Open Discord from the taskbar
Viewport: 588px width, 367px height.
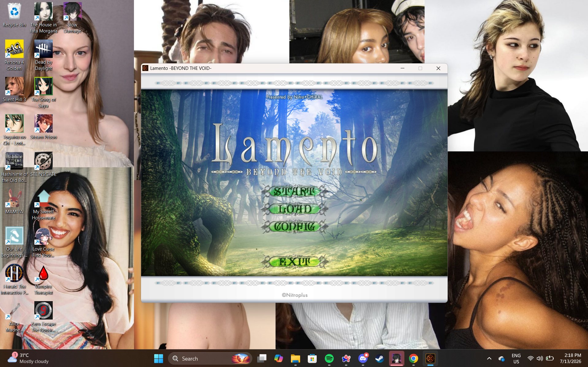click(x=363, y=358)
